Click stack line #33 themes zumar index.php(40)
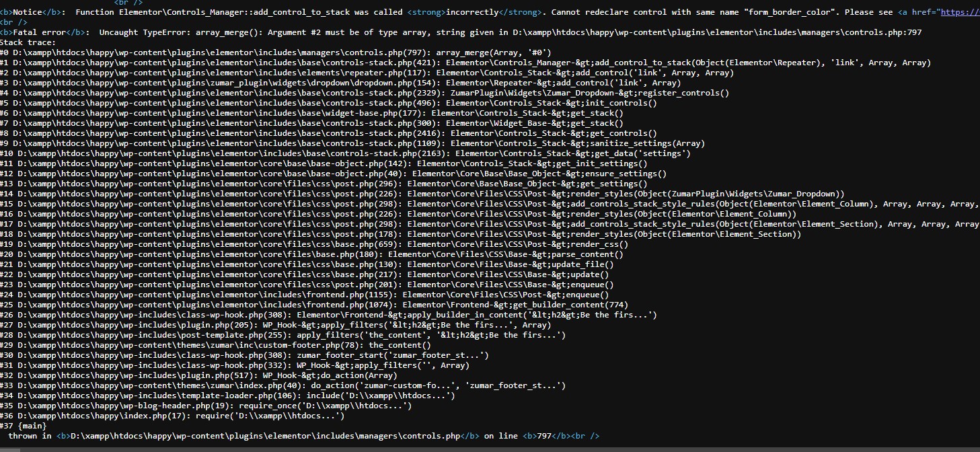980x452 pixels. [283, 385]
